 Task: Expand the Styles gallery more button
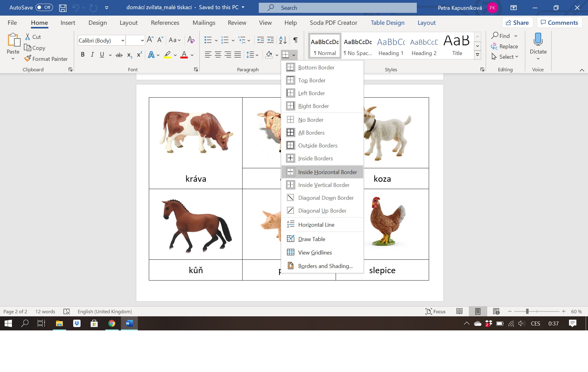(x=477, y=55)
